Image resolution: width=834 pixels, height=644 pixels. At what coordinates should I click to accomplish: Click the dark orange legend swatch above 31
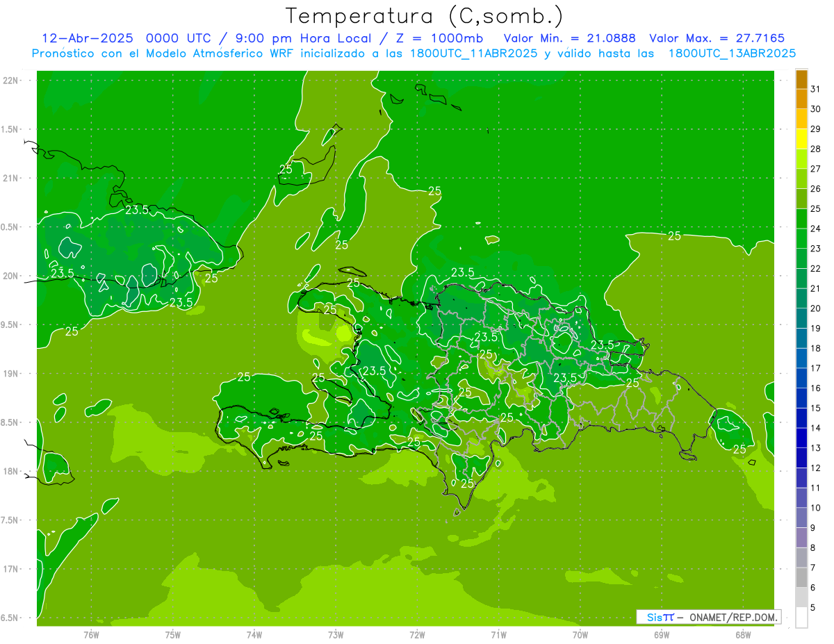(801, 79)
